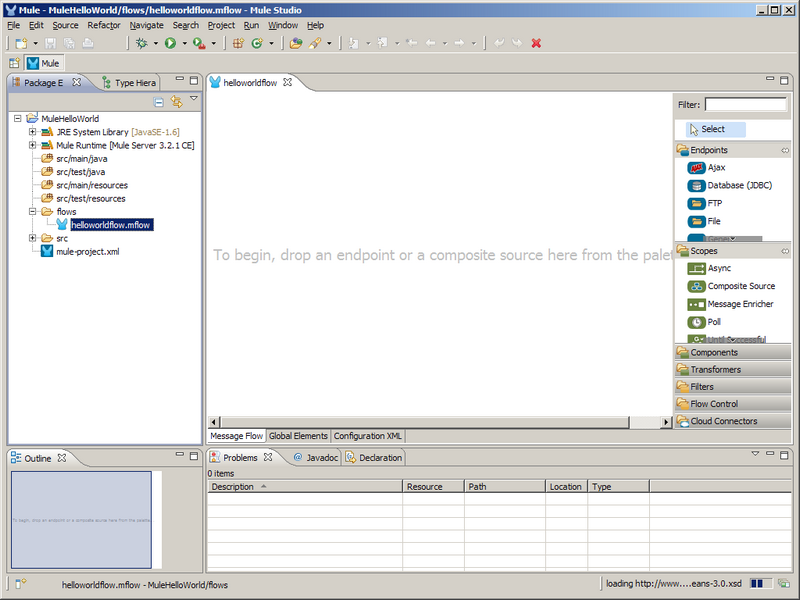800x600 pixels.
Task: Switch to Global Elements tab
Action: pyautogui.click(x=298, y=436)
